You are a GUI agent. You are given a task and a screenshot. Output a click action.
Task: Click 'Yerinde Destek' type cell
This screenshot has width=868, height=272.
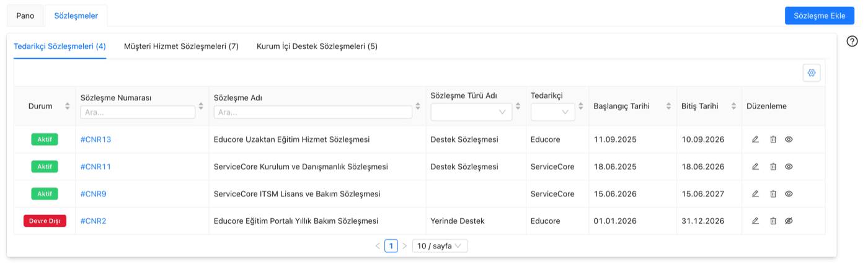tap(458, 221)
